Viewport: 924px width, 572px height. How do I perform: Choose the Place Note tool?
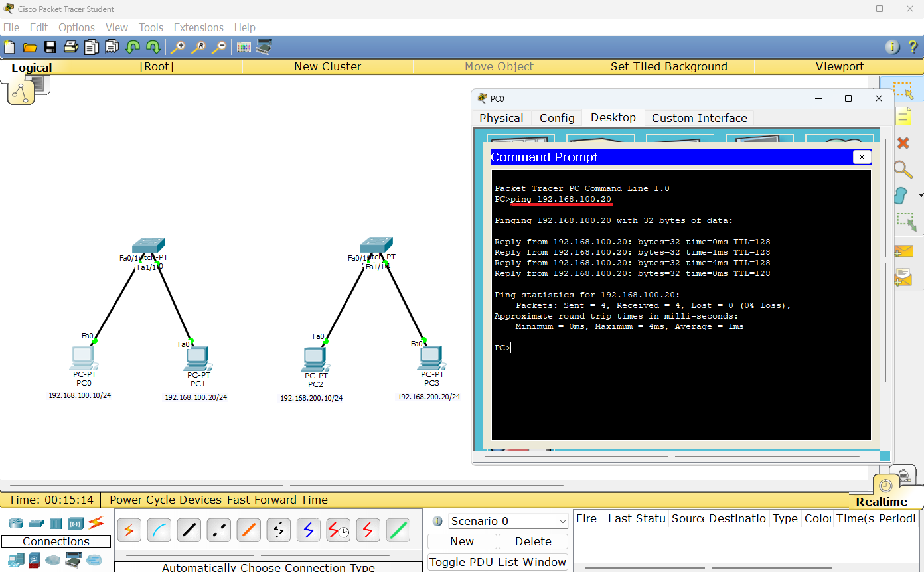point(903,116)
